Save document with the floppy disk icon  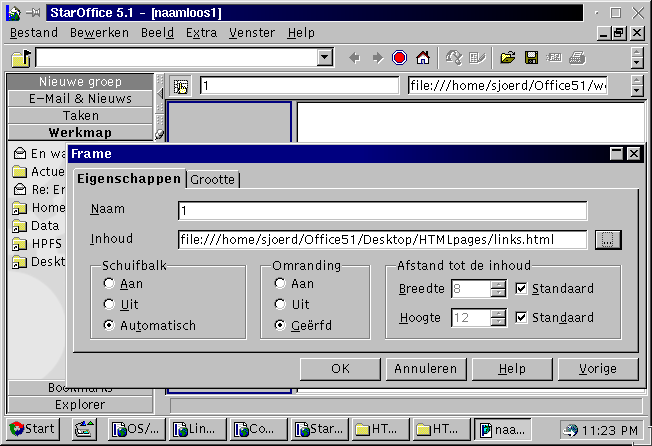point(531,58)
